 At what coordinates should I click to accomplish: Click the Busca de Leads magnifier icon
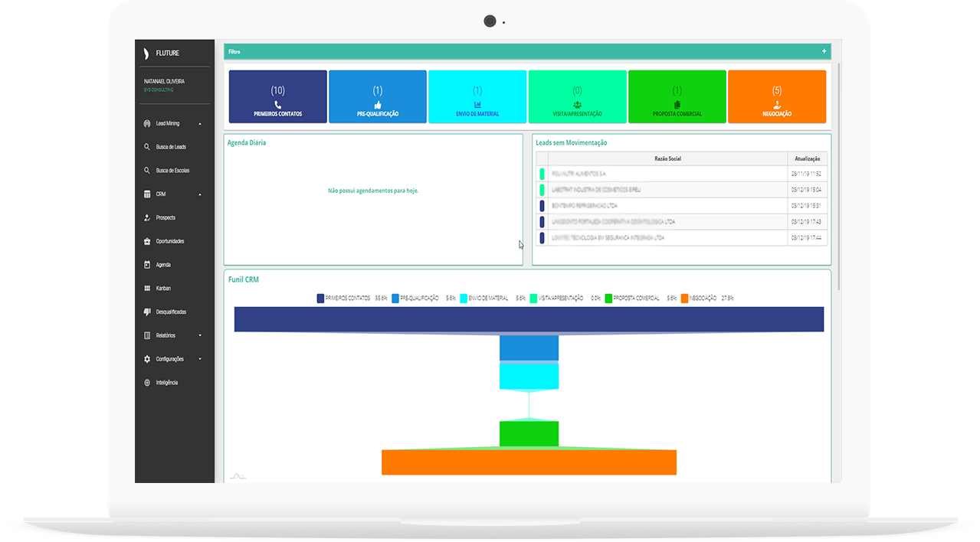pyautogui.click(x=147, y=147)
